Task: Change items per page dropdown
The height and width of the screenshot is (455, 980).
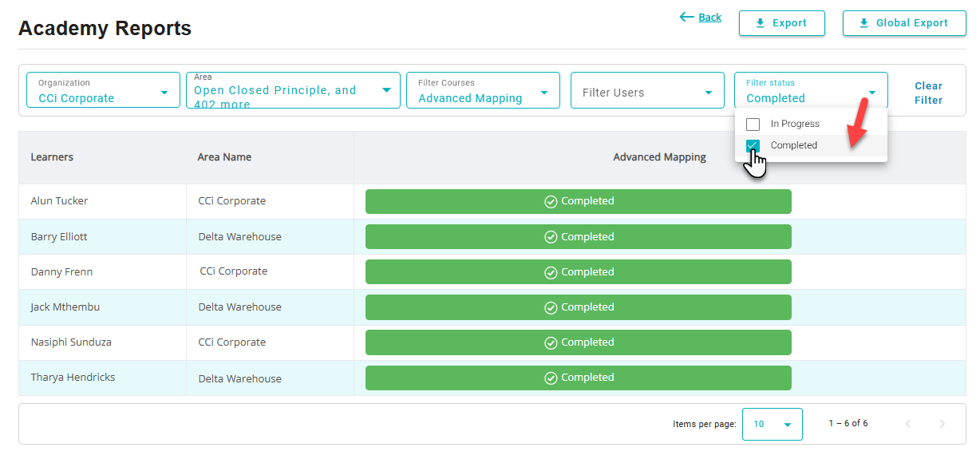Action: click(x=772, y=424)
